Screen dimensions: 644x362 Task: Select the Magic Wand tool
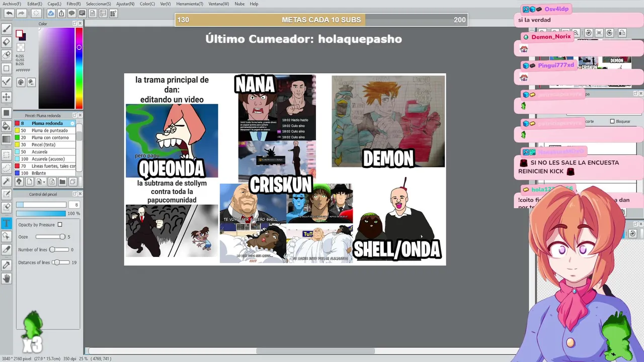point(7,181)
